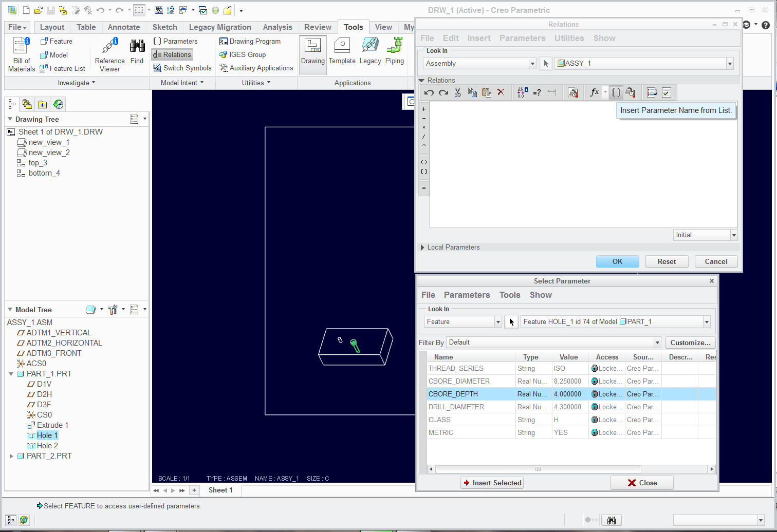This screenshot has width=777, height=532.
Task: Click the OK button in Relations window
Action: [x=618, y=262]
